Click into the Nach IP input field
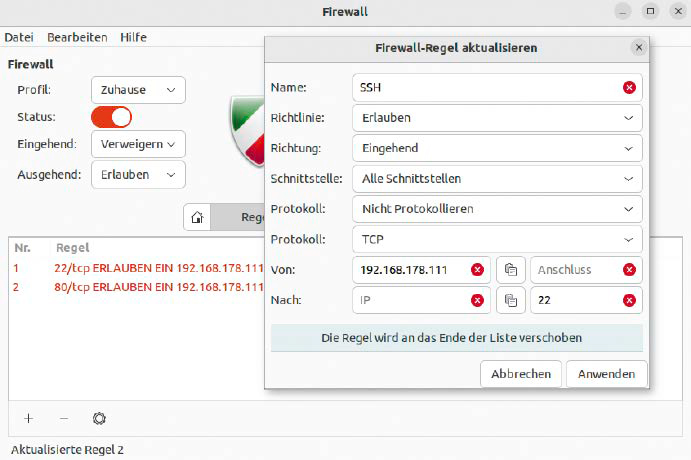Viewport: 691px width, 460px height. [x=408, y=300]
